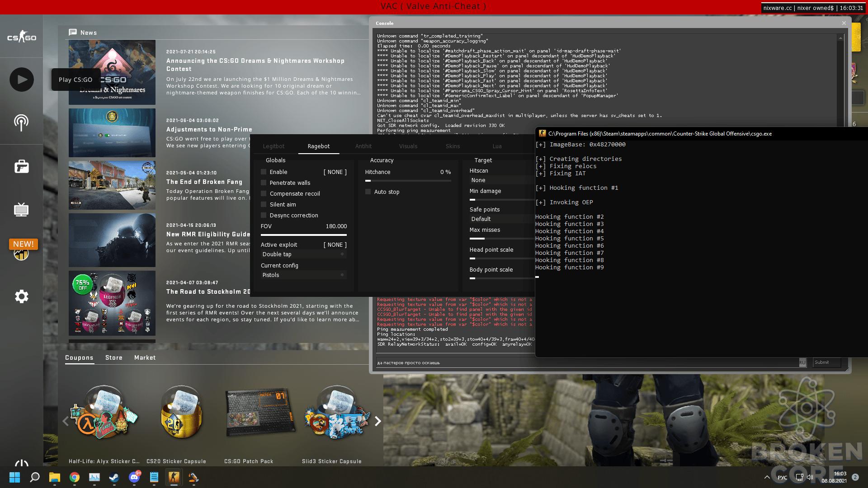The width and height of the screenshot is (868, 488).
Task: Switch to the Skins tab
Action: (x=453, y=146)
